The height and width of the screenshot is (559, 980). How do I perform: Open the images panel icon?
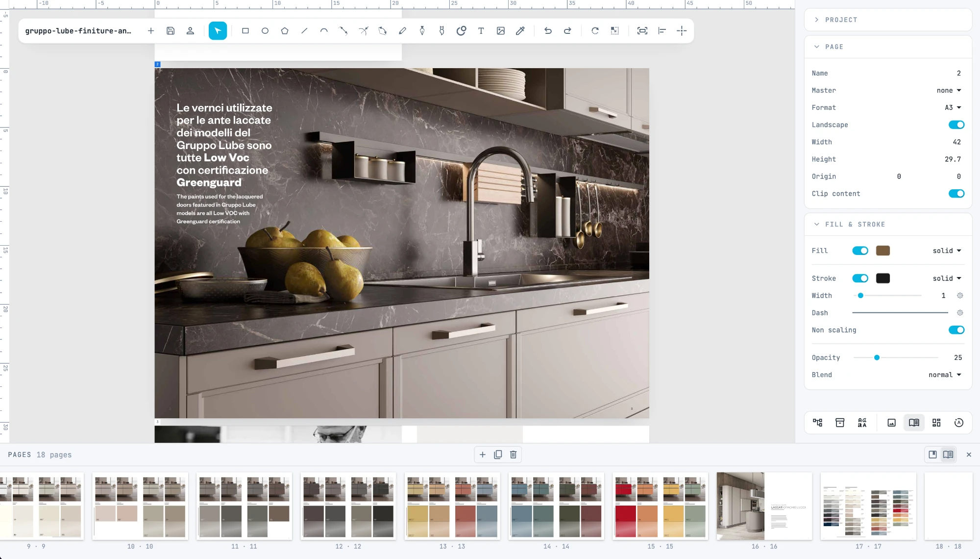tap(892, 423)
